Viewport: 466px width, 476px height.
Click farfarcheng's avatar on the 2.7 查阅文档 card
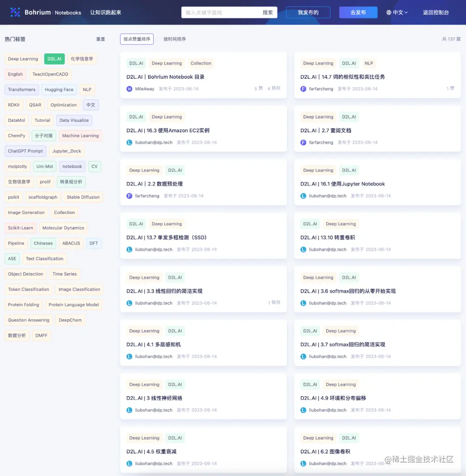(x=305, y=142)
